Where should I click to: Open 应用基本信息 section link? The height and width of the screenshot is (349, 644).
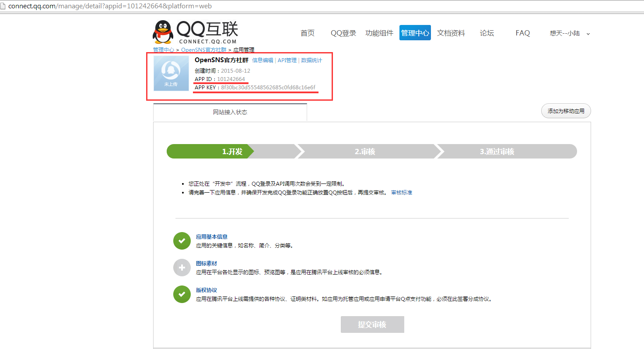212,237
